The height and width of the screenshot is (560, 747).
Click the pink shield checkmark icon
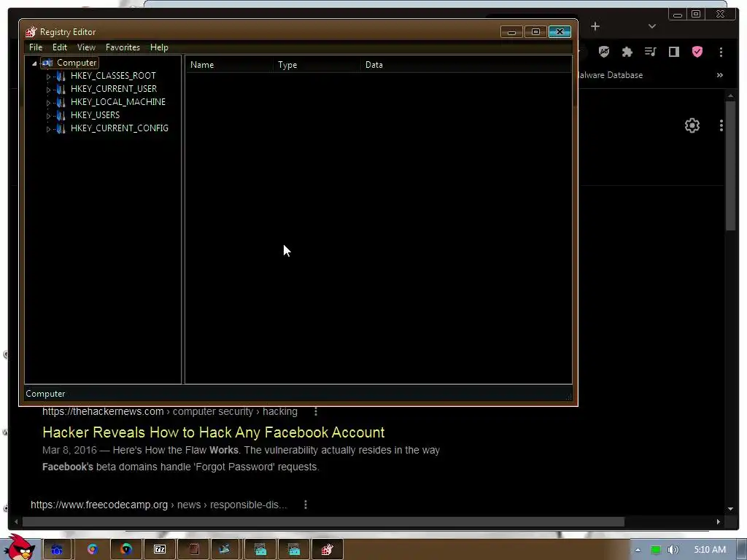697,52
